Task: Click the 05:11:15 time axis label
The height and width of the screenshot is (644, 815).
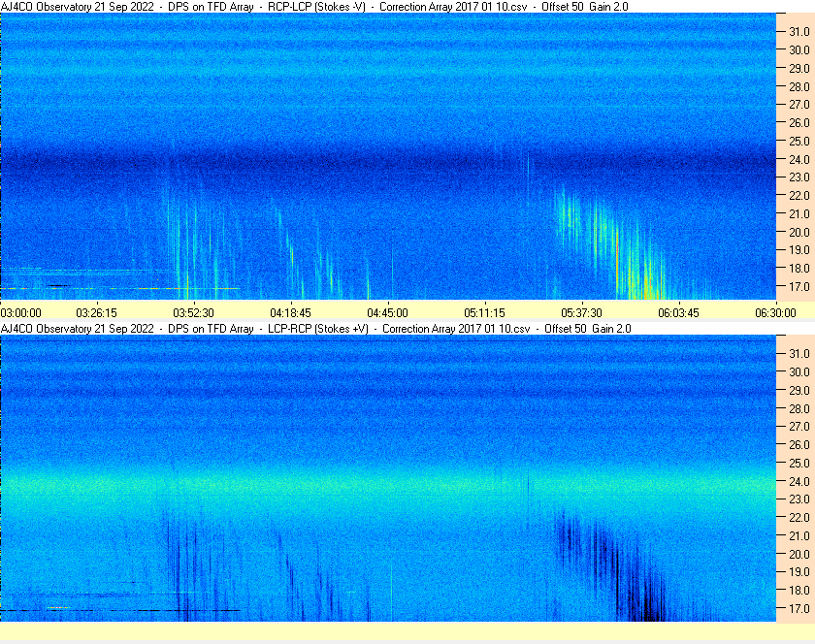Action: coord(484,313)
